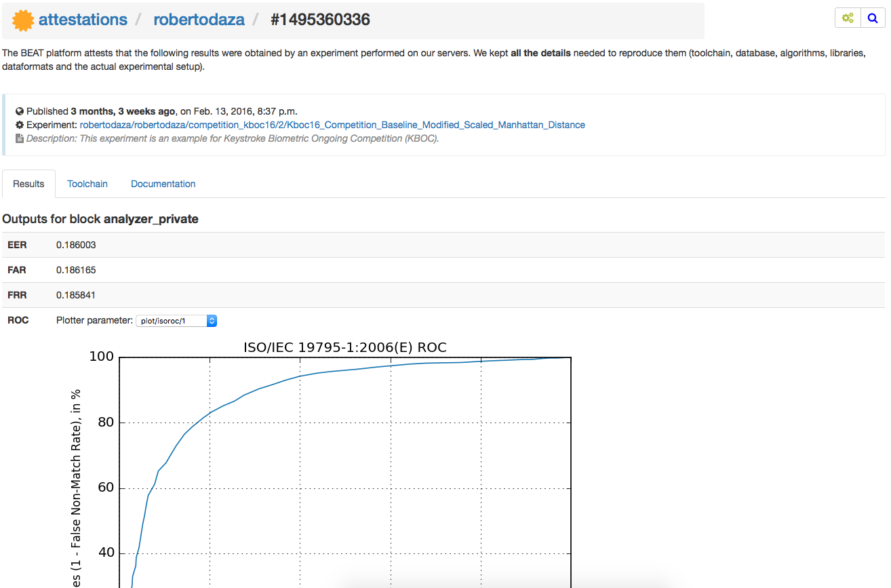
Task: Click the document icon beside Description
Action: (x=20, y=138)
